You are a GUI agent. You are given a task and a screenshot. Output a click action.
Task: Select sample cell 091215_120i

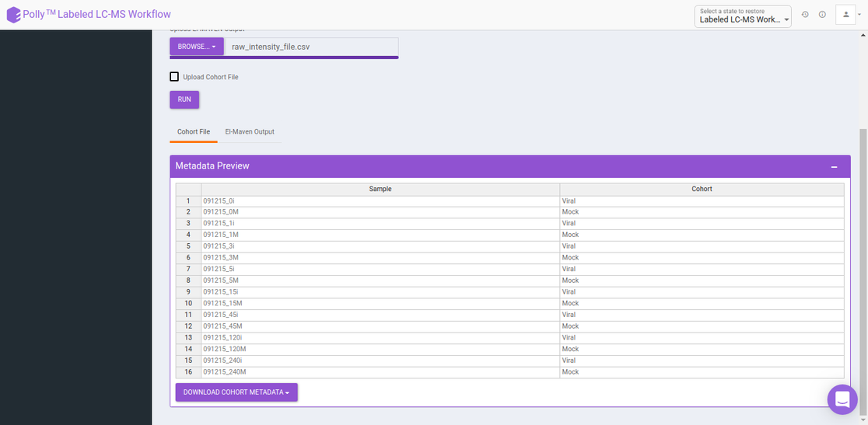380,338
